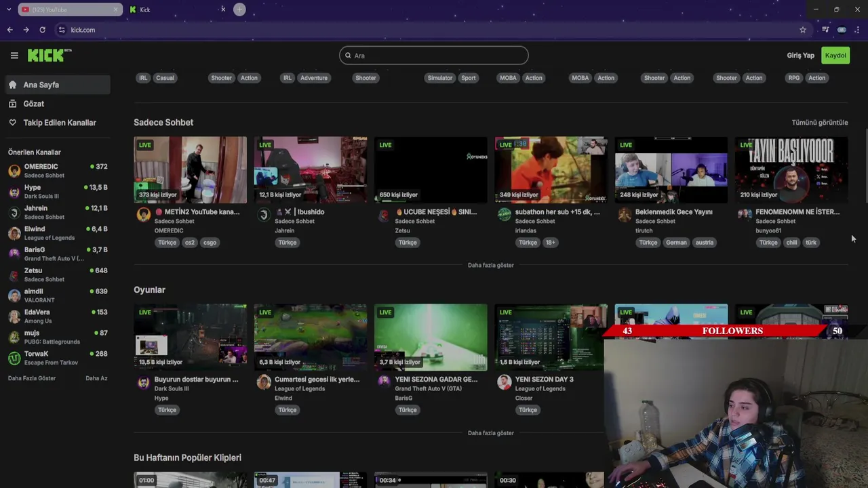
Task: Open Zetsu UCUBE NEŞESİ stream thumbnail
Action: coord(431,169)
